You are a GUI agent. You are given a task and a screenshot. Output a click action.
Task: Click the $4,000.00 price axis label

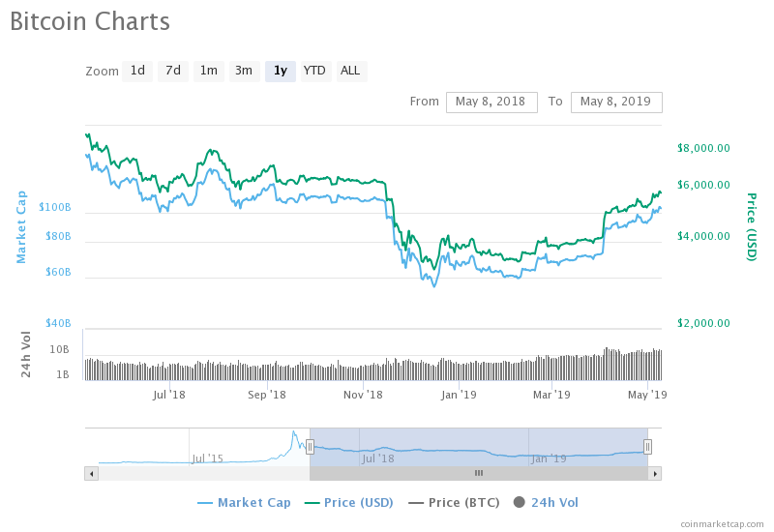click(703, 236)
